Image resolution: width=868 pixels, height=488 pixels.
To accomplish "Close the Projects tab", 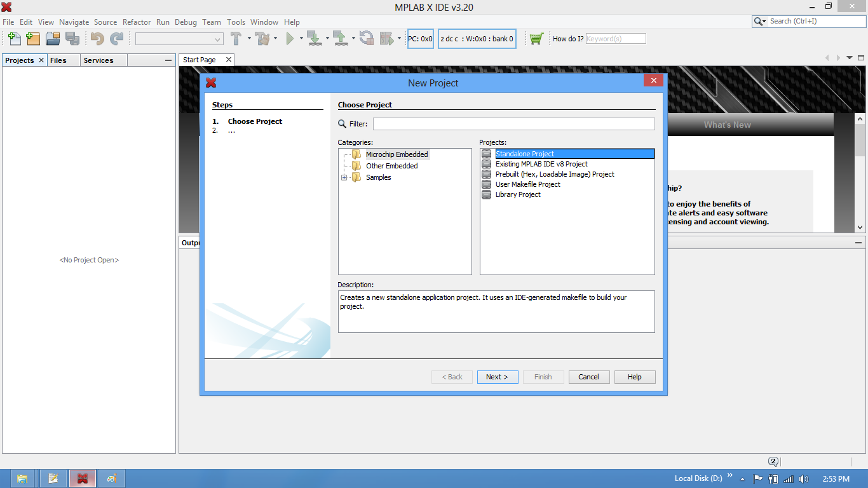I will click(x=41, y=60).
